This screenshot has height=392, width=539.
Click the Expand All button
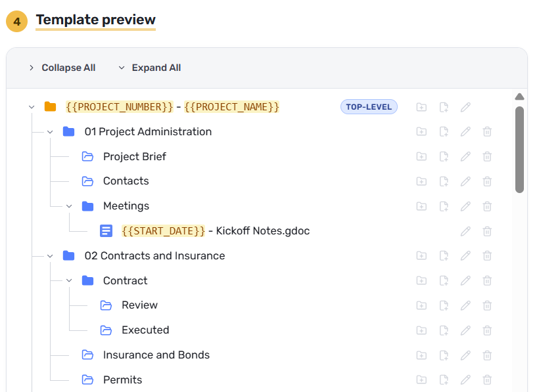click(x=149, y=68)
